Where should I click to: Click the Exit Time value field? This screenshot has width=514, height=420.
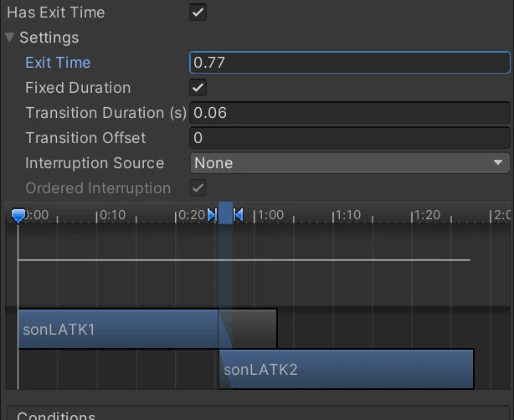[349, 63]
